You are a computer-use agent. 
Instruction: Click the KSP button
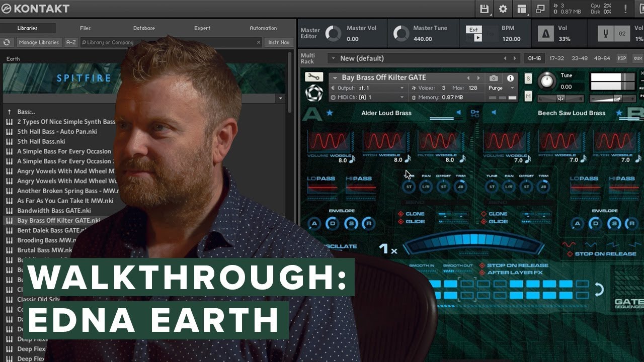[x=622, y=58]
